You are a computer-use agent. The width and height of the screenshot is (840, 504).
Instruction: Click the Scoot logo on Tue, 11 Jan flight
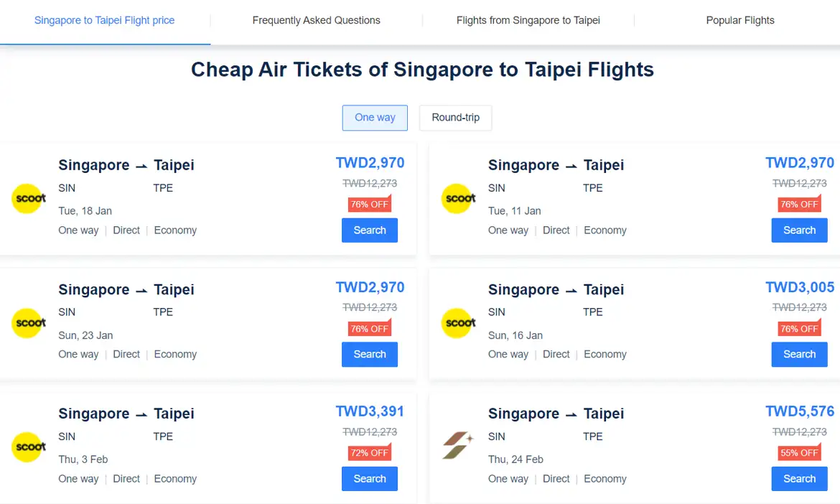tap(459, 199)
